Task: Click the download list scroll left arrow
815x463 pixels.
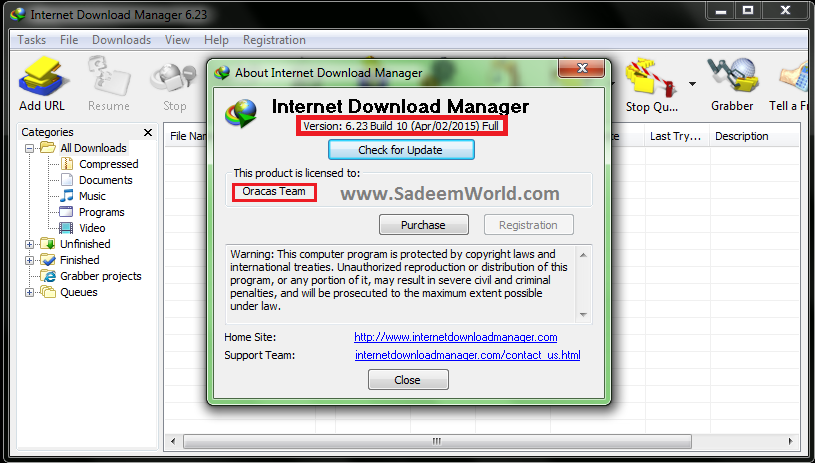Action: point(173,442)
